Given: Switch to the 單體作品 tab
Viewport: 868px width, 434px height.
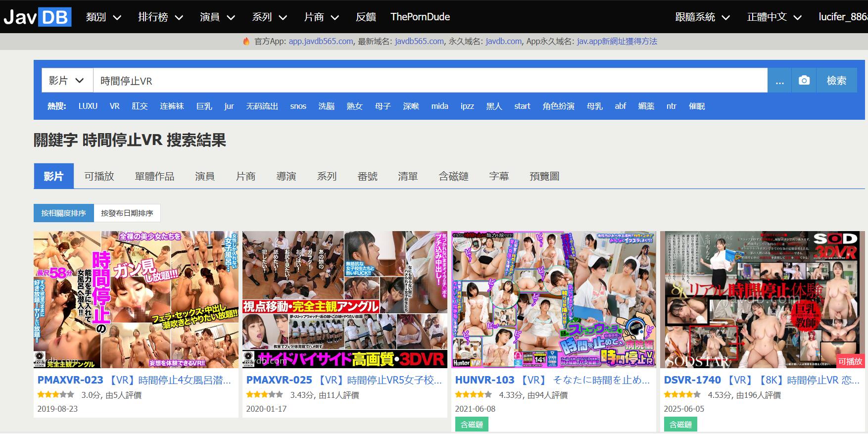Looking at the screenshot, I should point(154,176).
